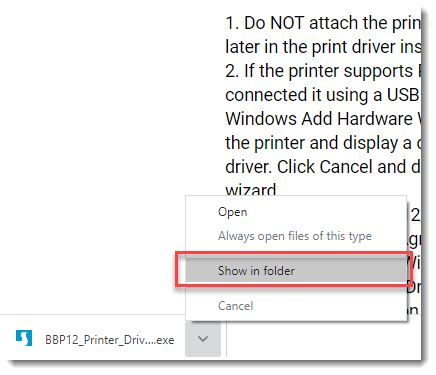The height and width of the screenshot is (375, 436).
Task: Open the BBP12_Printer_Driv....exe download item
Action: click(x=110, y=340)
